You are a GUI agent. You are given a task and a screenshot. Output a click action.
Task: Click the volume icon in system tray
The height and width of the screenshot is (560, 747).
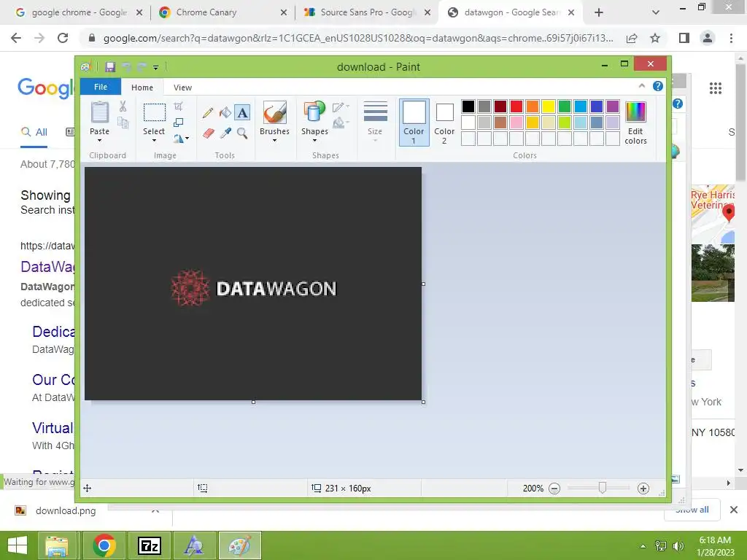[x=678, y=546]
